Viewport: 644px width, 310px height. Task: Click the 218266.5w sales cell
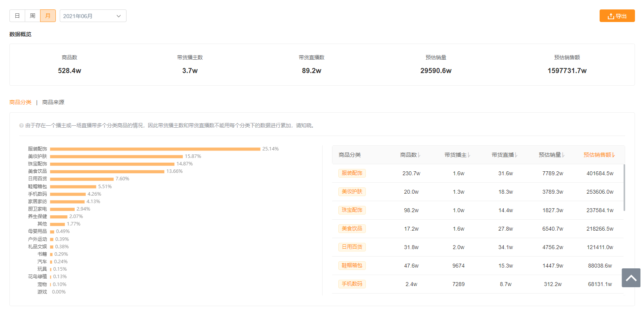600,229
